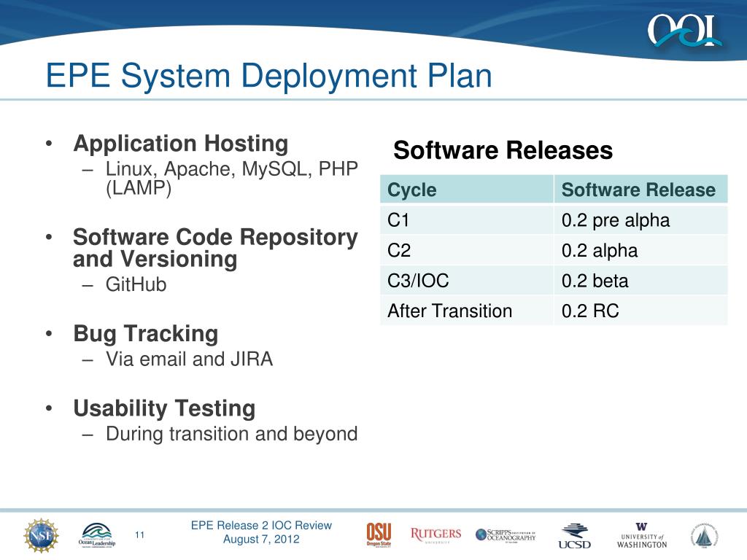The image size is (747, 560).
Task: Select the slide title EPE System Deployment Plan
Action: pyautogui.click(x=268, y=76)
